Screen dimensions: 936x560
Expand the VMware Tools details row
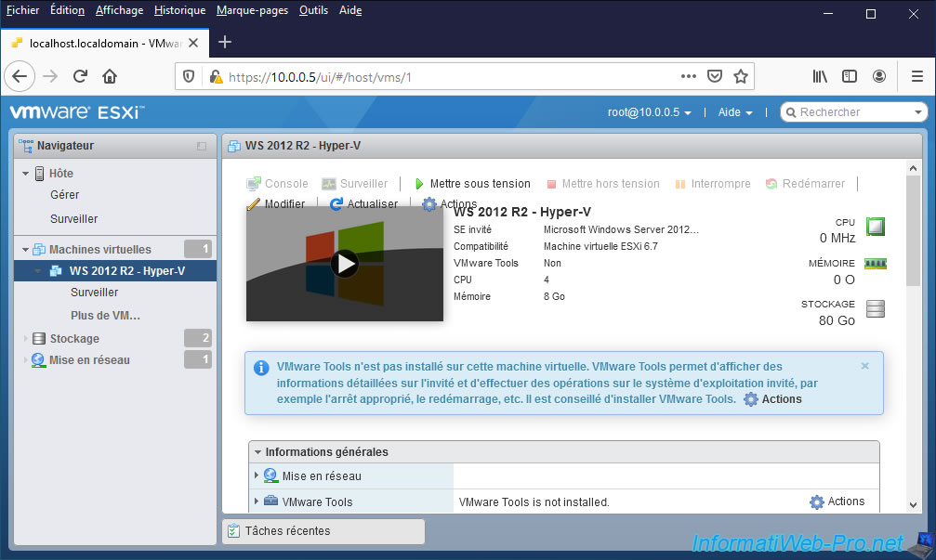pos(257,501)
